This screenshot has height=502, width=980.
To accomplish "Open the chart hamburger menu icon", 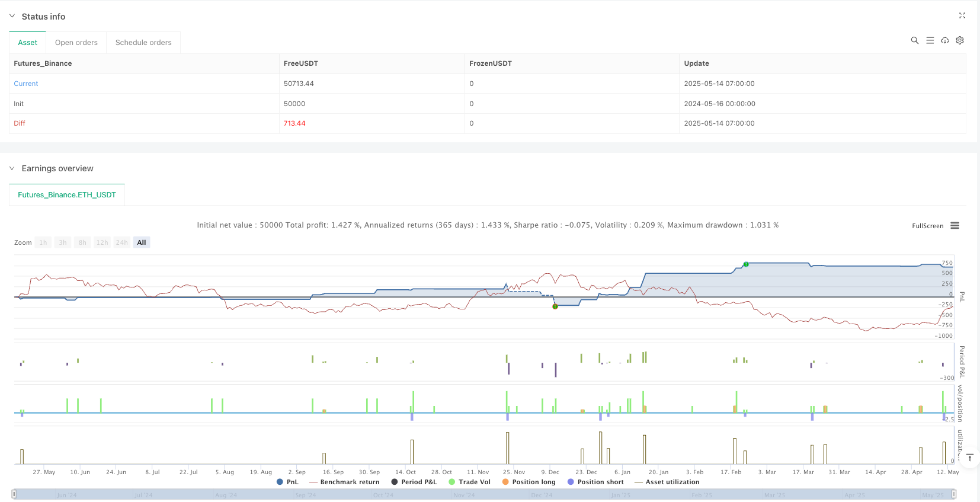I will tap(955, 226).
